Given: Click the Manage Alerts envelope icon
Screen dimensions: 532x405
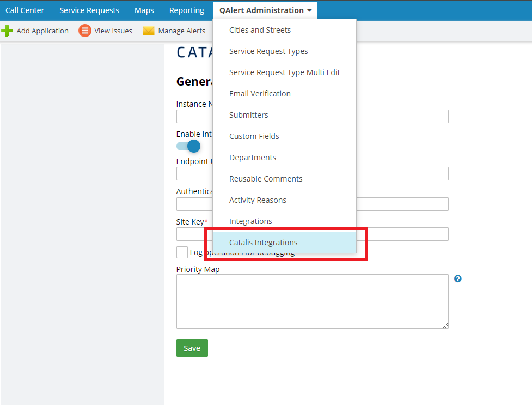Looking at the screenshot, I should coord(149,31).
